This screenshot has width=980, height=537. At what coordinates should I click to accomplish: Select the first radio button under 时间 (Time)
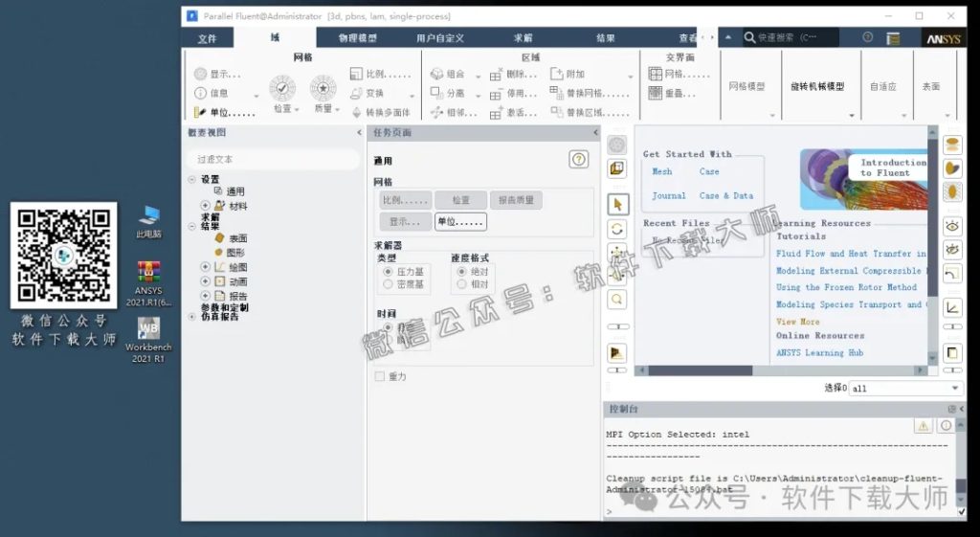[x=389, y=327]
